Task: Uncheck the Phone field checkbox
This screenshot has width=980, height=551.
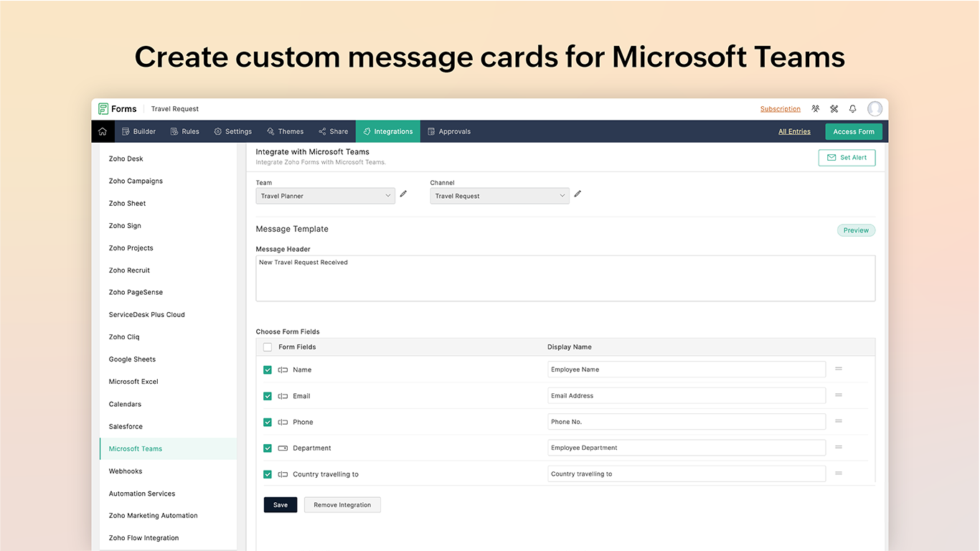Action: click(x=268, y=422)
